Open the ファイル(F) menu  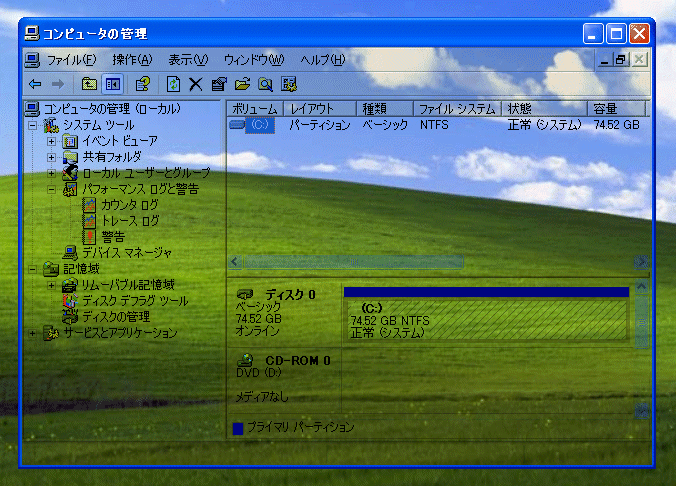coord(72,60)
